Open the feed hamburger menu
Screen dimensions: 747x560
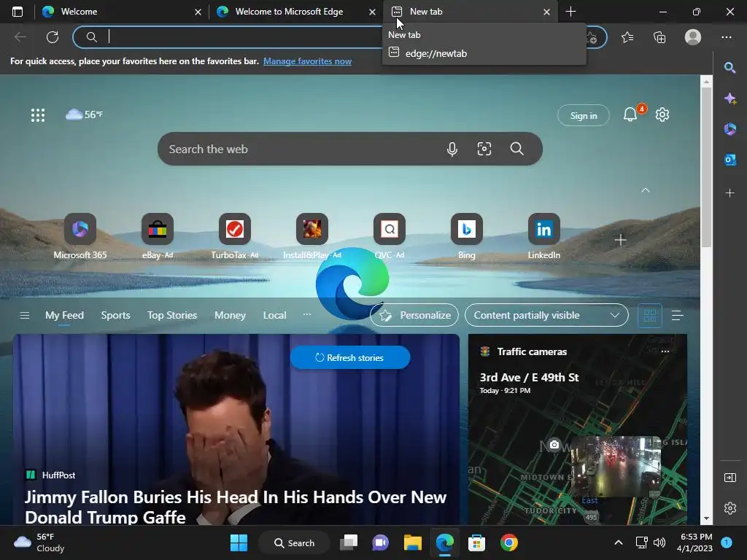(x=24, y=315)
